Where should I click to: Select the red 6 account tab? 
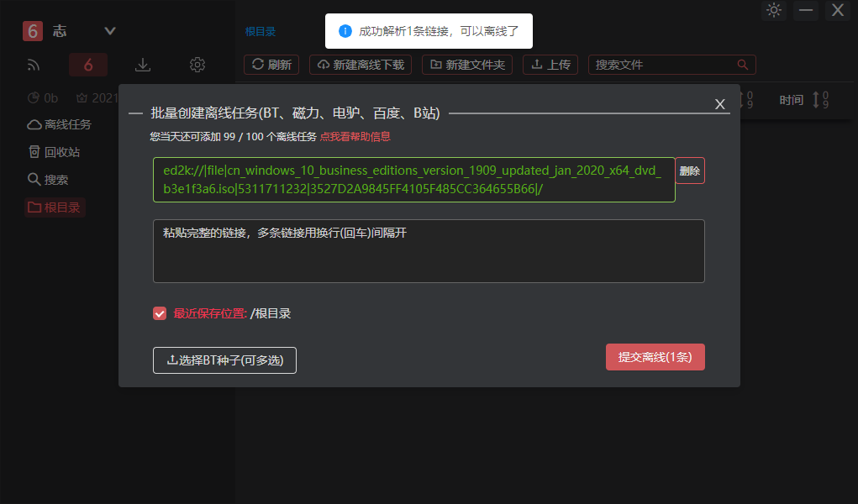point(88,65)
